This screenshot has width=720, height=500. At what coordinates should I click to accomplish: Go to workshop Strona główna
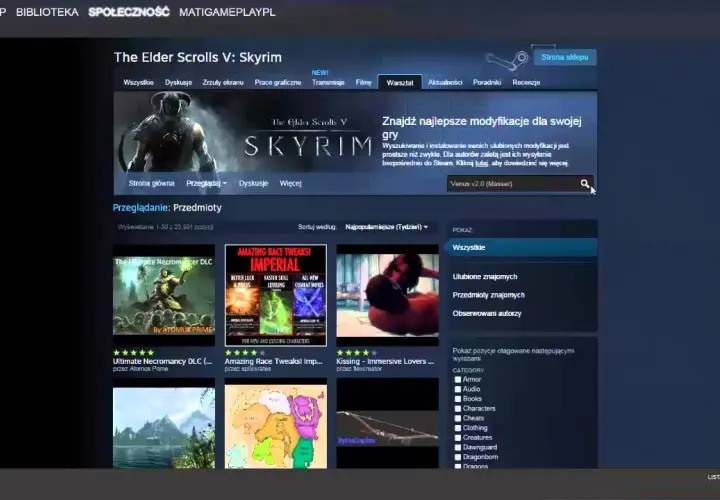pos(152,183)
